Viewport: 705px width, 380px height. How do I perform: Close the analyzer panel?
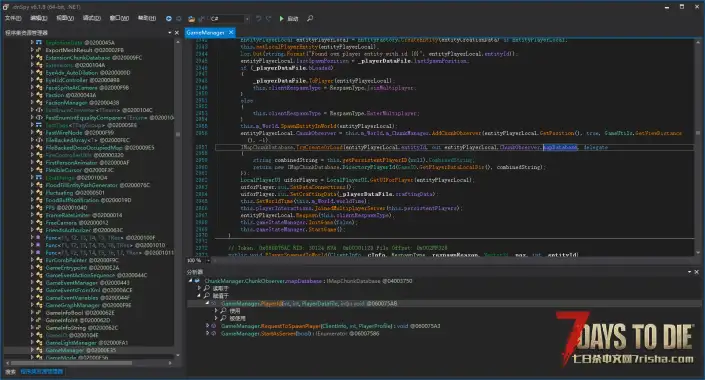696,272
